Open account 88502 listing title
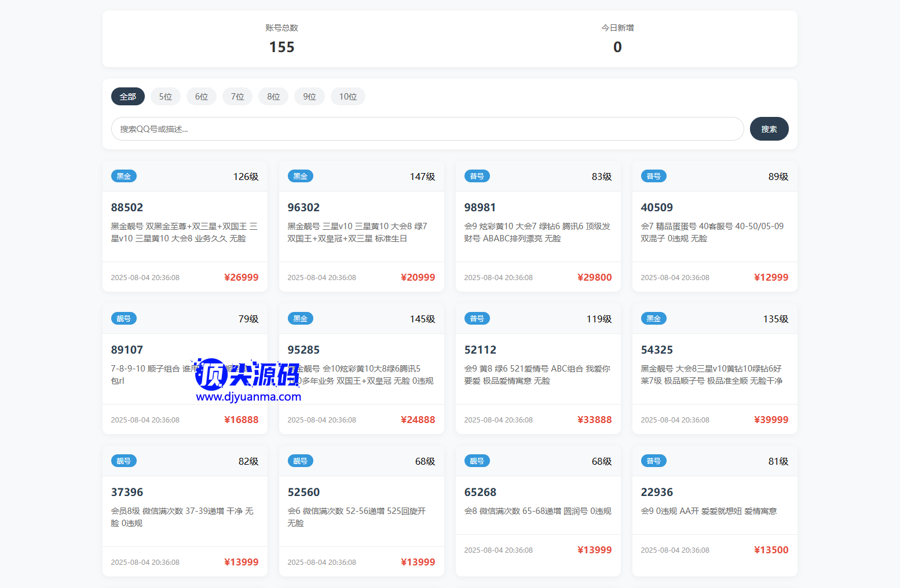 click(127, 207)
